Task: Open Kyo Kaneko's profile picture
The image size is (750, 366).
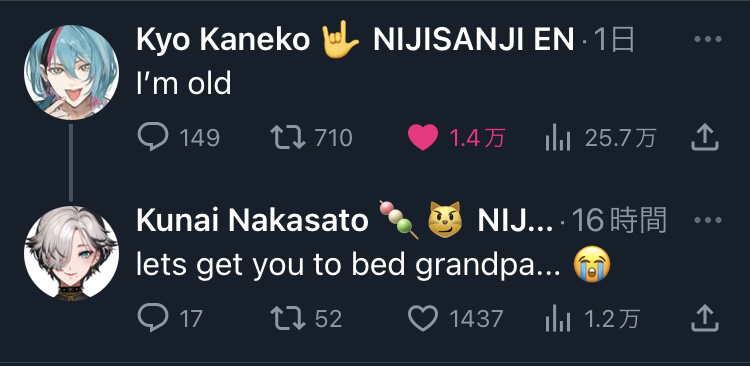Action: 71,72
